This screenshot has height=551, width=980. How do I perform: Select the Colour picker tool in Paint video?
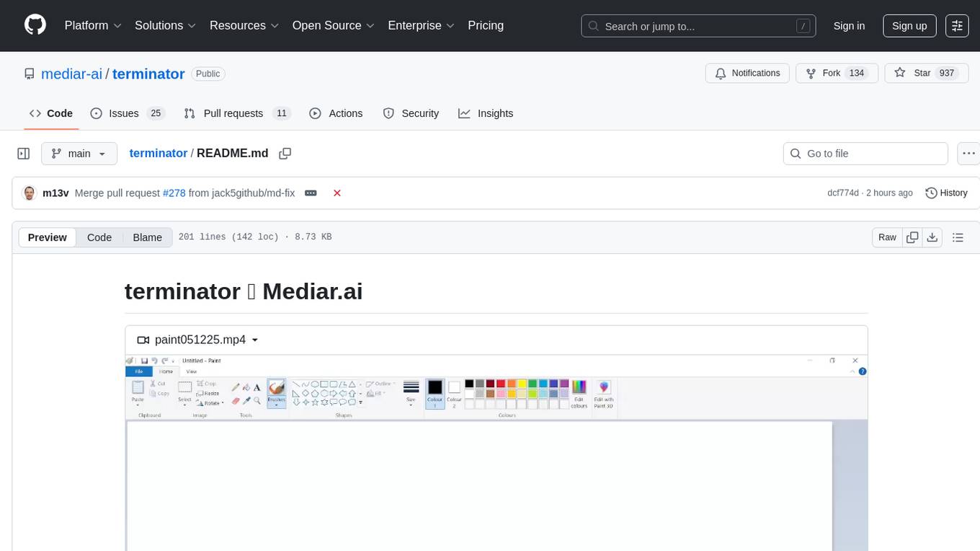(246, 400)
